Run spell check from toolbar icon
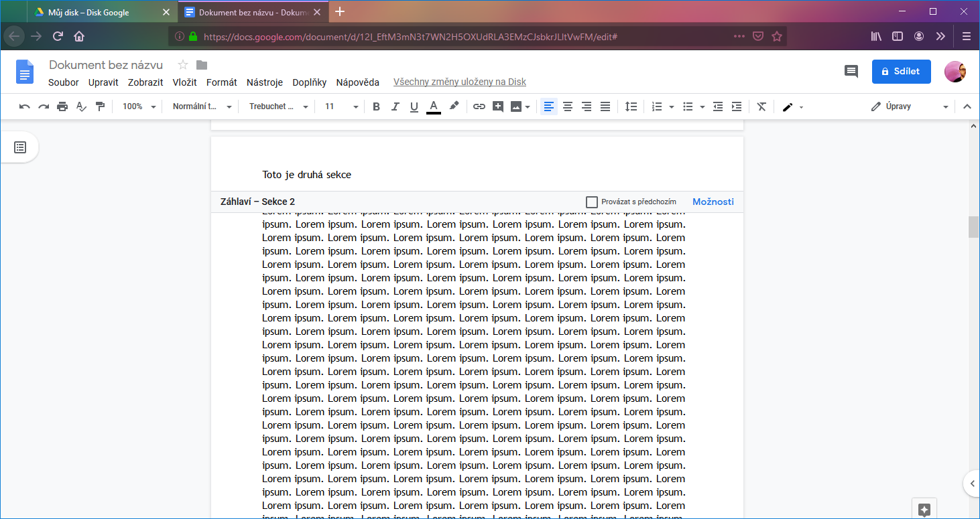The height and width of the screenshot is (519, 980). click(x=81, y=106)
